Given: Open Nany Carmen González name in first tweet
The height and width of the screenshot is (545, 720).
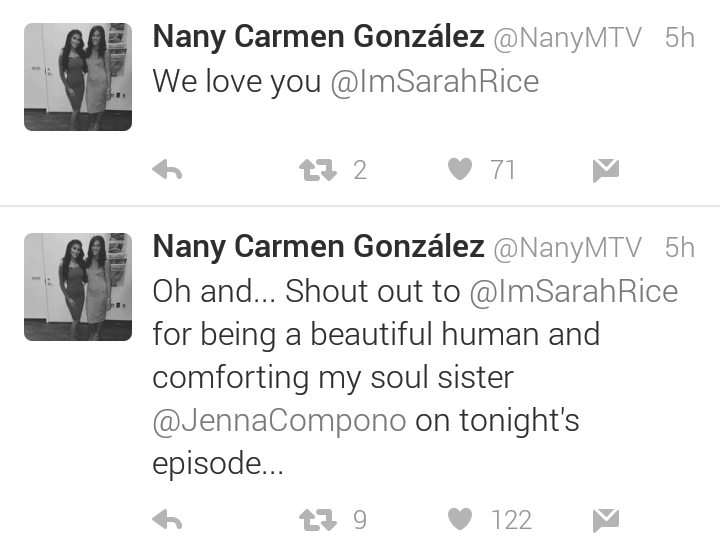Looking at the screenshot, I should tap(318, 37).
